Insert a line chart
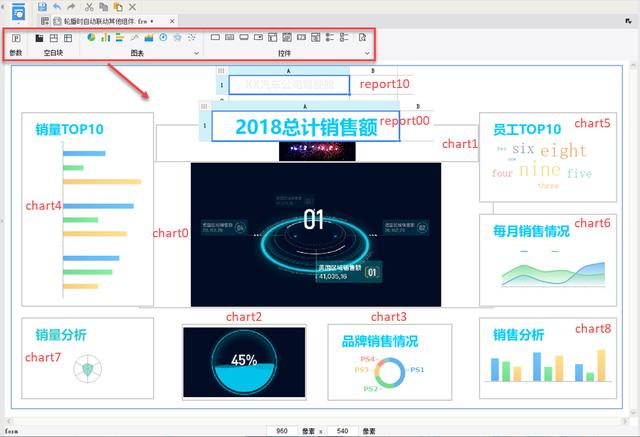 134,38
